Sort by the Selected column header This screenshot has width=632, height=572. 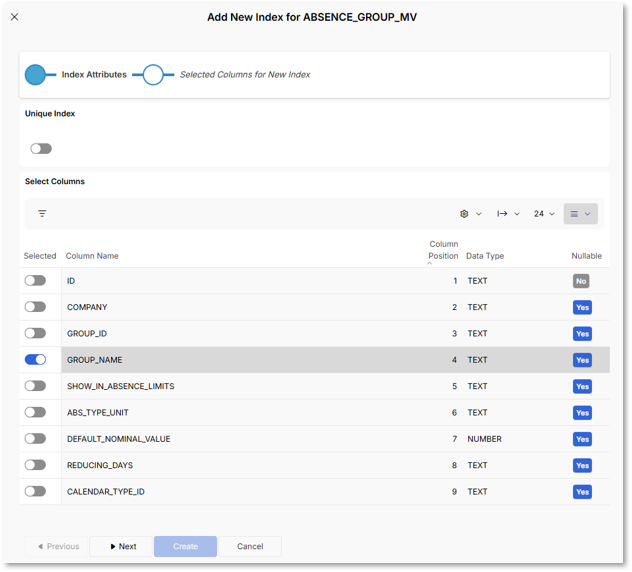tap(40, 256)
